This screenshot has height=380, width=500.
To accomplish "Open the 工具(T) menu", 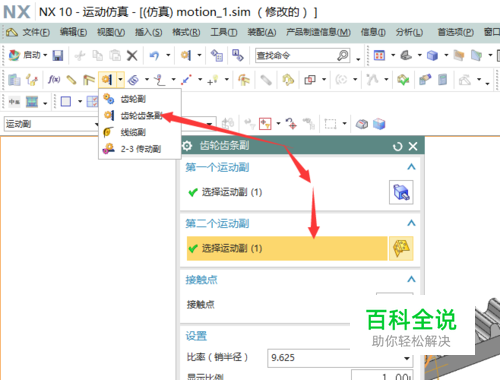I will 224,32.
